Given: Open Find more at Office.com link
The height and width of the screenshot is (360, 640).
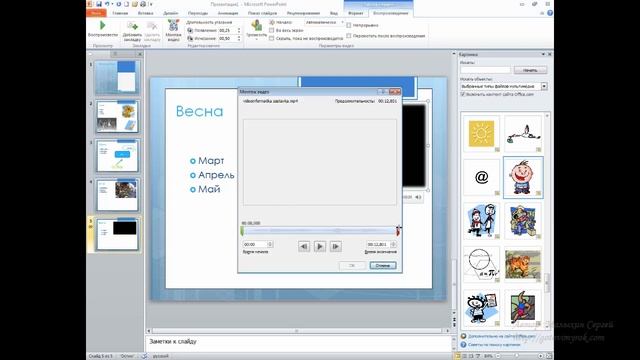Looking at the screenshot, I should pos(501,336).
